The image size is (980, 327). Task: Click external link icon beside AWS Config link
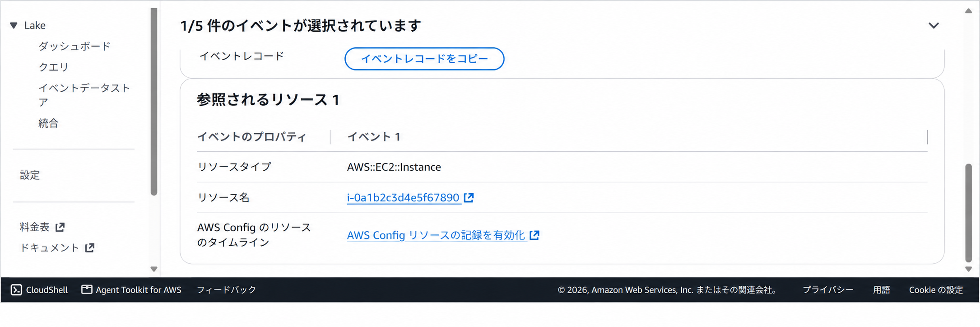pos(534,235)
